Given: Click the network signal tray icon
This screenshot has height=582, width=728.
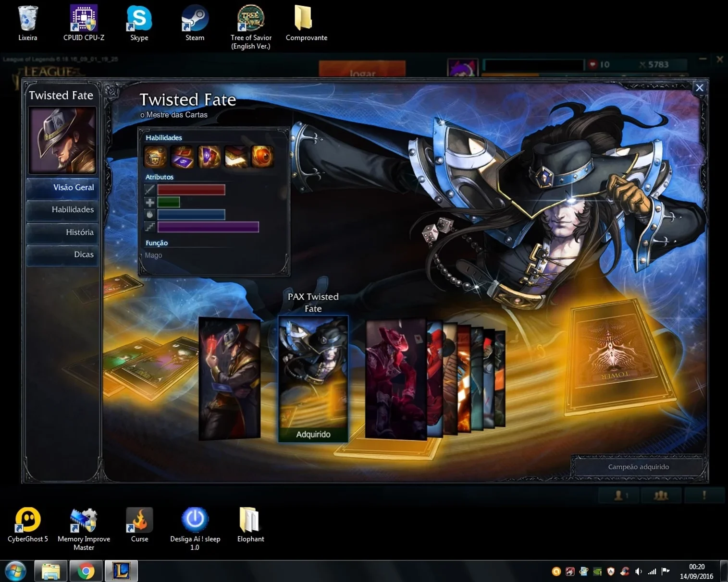Looking at the screenshot, I should click(652, 571).
